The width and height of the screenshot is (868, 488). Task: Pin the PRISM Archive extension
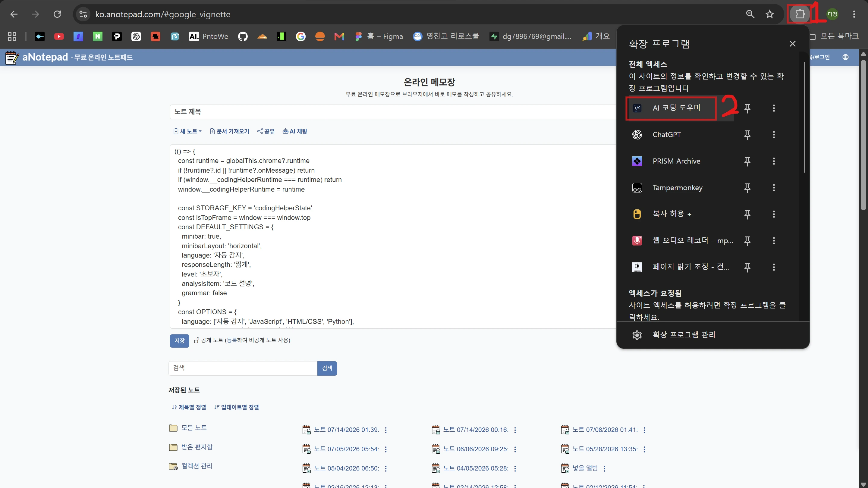click(747, 161)
